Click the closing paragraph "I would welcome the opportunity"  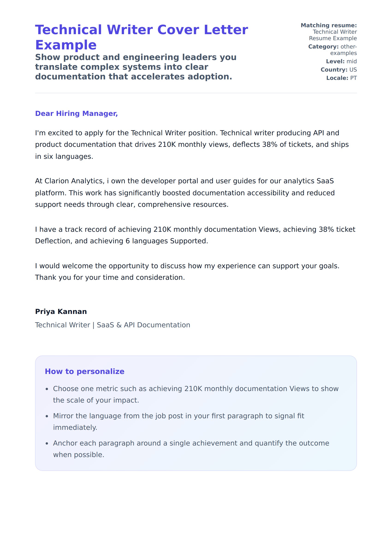point(187,271)
